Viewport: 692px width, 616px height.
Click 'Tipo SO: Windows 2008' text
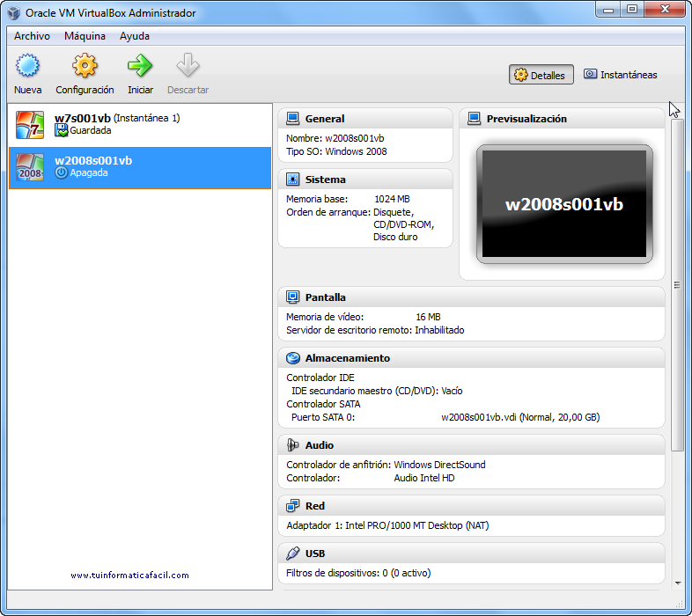pos(336,151)
